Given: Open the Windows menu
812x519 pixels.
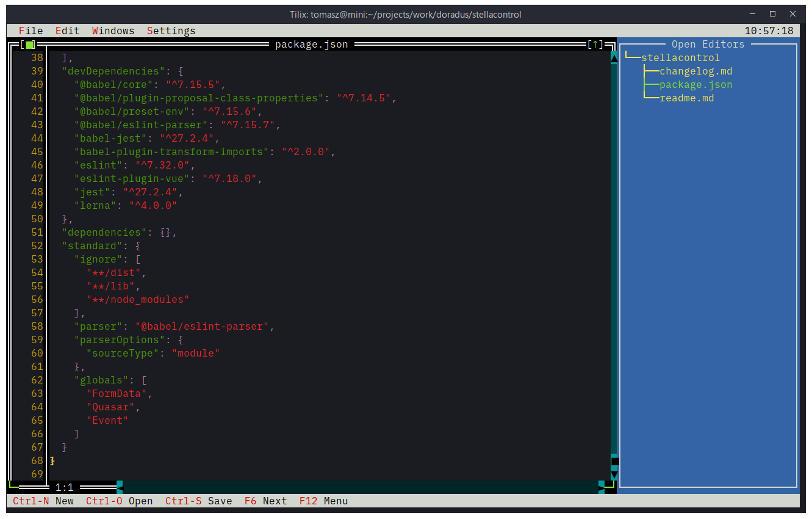Looking at the screenshot, I should click(x=113, y=31).
